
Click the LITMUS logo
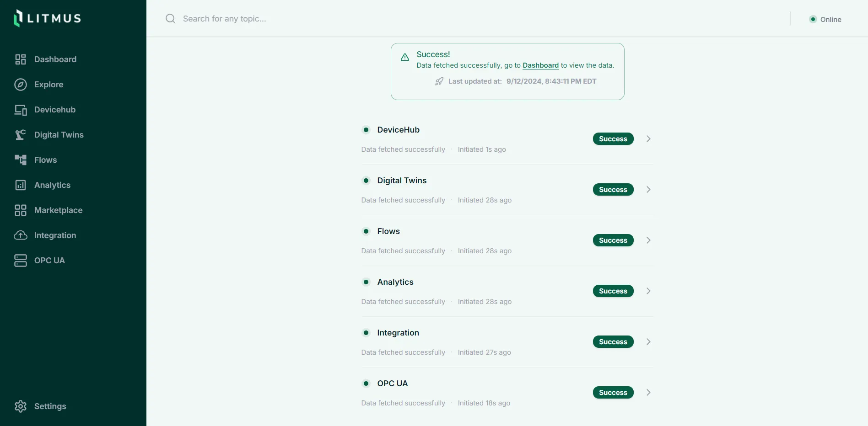click(47, 18)
